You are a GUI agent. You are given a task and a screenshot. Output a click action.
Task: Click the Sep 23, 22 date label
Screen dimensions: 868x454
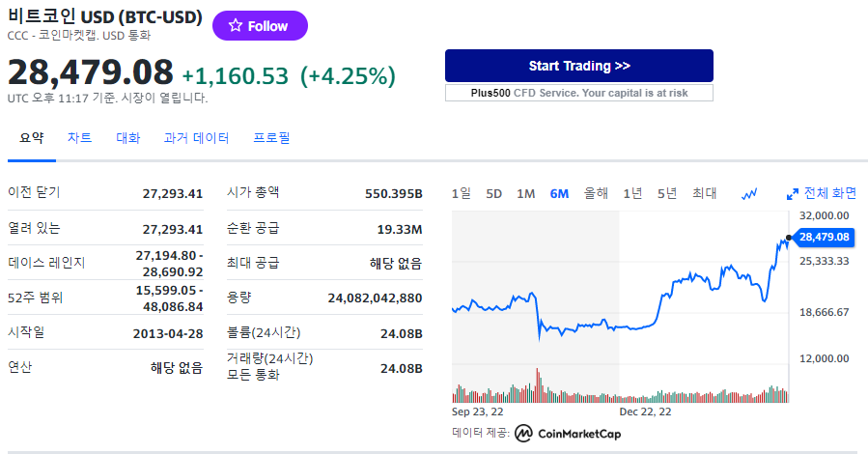click(x=477, y=411)
